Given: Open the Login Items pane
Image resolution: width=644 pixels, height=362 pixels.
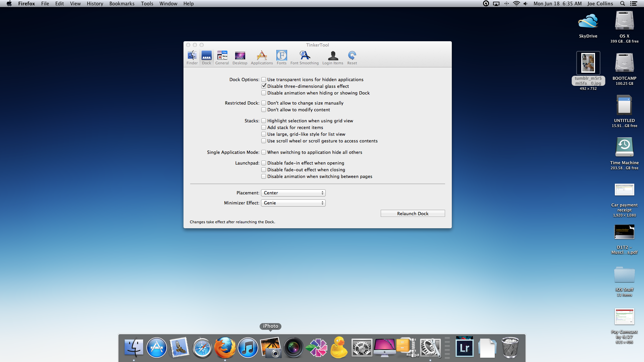Looking at the screenshot, I should tap(333, 57).
